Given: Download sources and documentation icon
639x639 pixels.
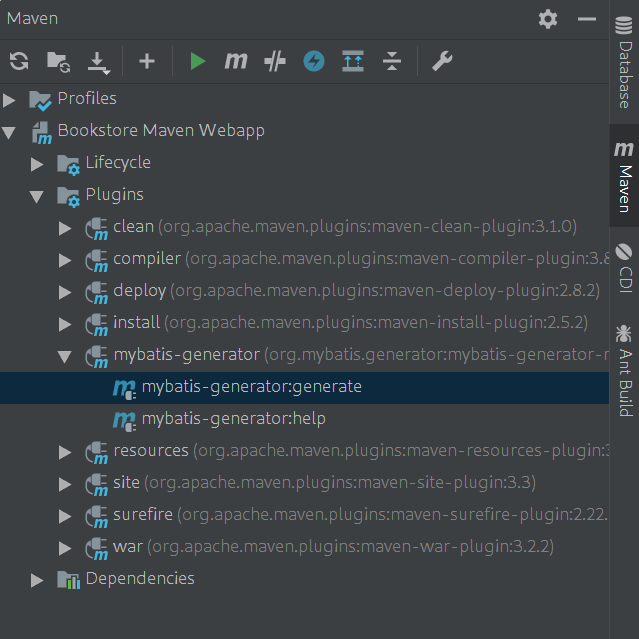Looking at the screenshot, I should [x=98, y=63].
